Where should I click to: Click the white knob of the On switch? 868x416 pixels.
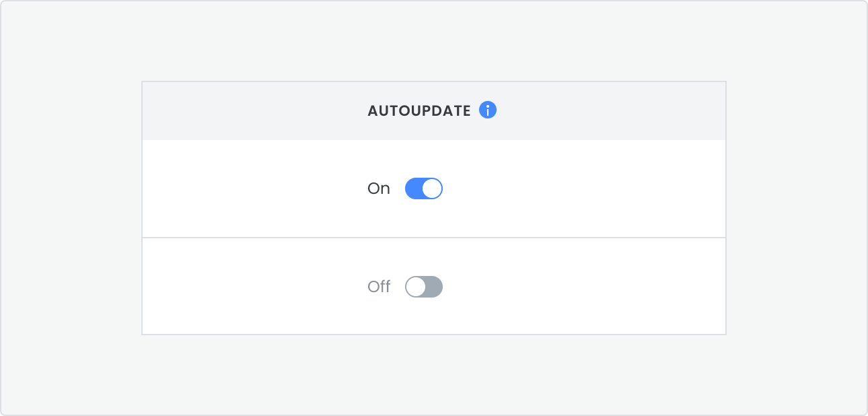(x=432, y=188)
